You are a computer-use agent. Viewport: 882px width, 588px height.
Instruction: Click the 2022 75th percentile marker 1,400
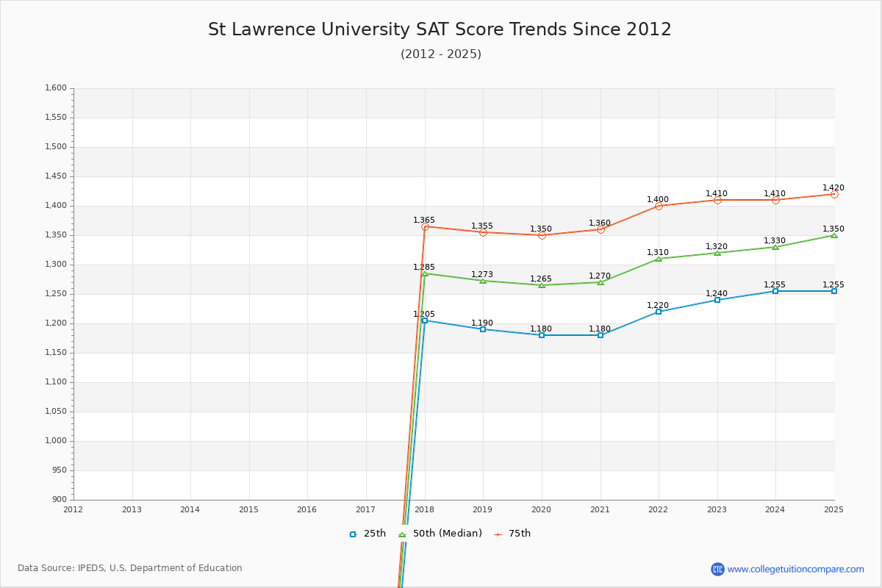[x=659, y=206]
